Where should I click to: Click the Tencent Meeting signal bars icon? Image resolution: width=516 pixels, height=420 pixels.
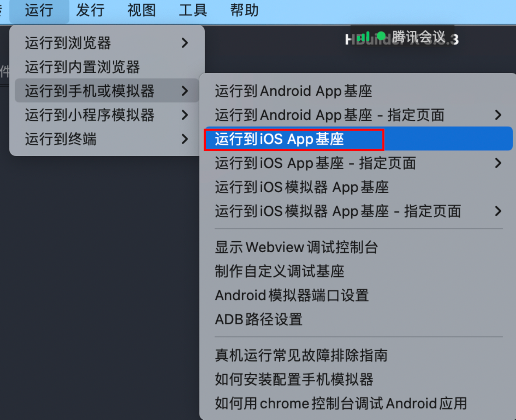(363, 37)
